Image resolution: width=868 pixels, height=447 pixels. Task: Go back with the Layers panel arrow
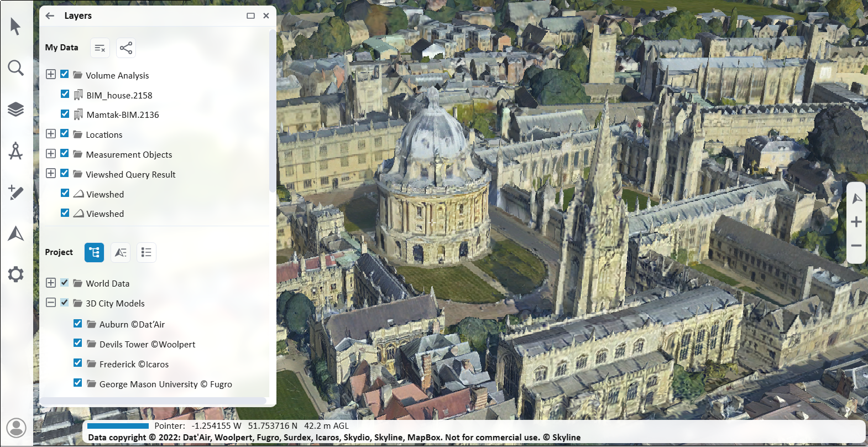pos(50,15)
